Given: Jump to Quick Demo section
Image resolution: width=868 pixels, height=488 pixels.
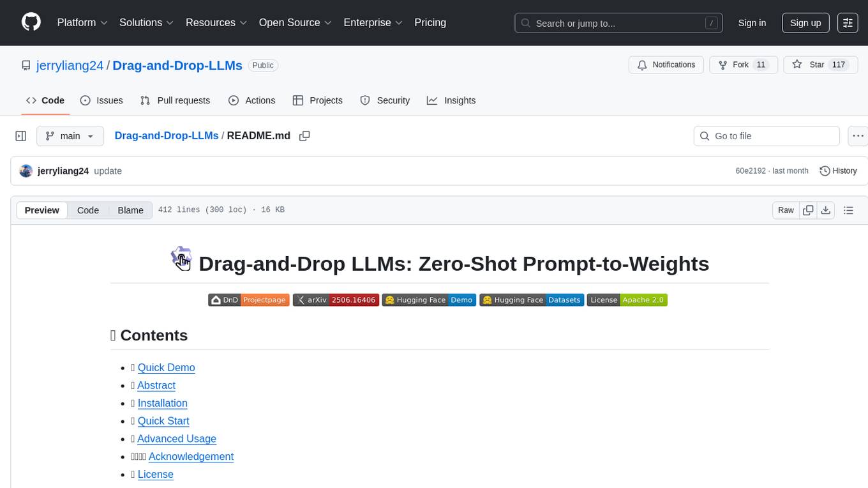Looking at the screenshot, I should point(166,367).
